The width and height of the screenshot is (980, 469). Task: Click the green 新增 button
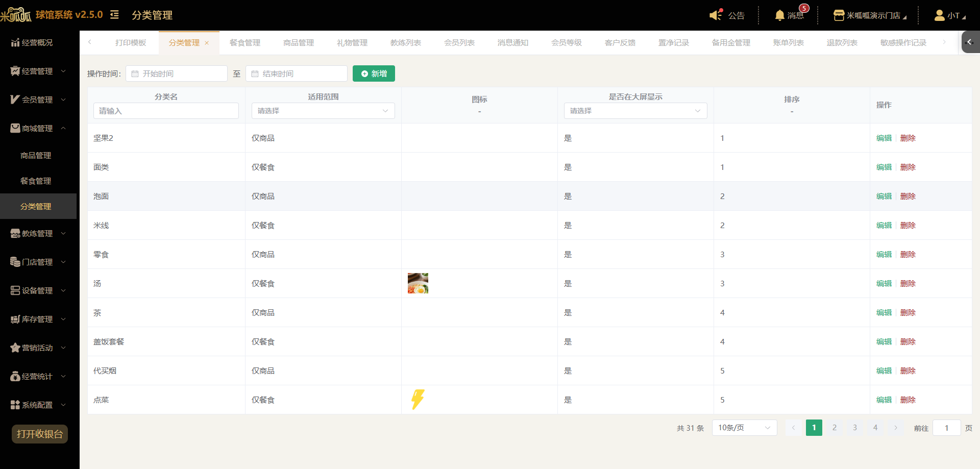tap(374, 73)
